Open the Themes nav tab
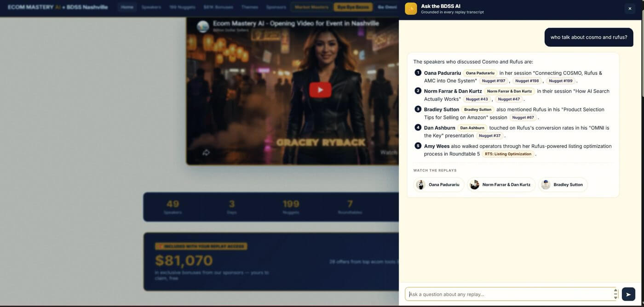This screenshot has height=307, width=644. point(250,7)
